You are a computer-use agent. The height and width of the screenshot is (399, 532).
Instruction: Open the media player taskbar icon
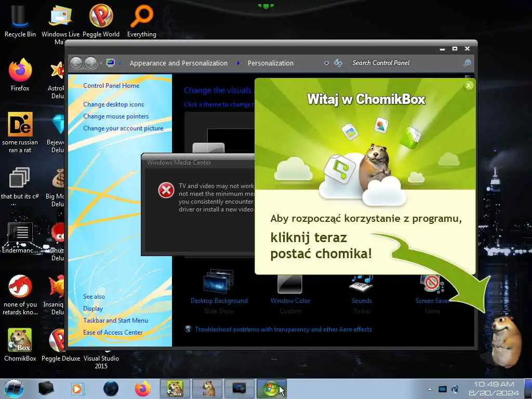click(x=77, y=389)
